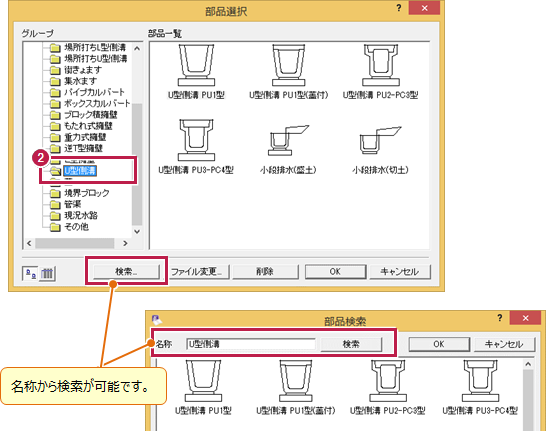546x431 pixels.
Task: Switch to list detail view mode
Action: (x=47, y=273)
